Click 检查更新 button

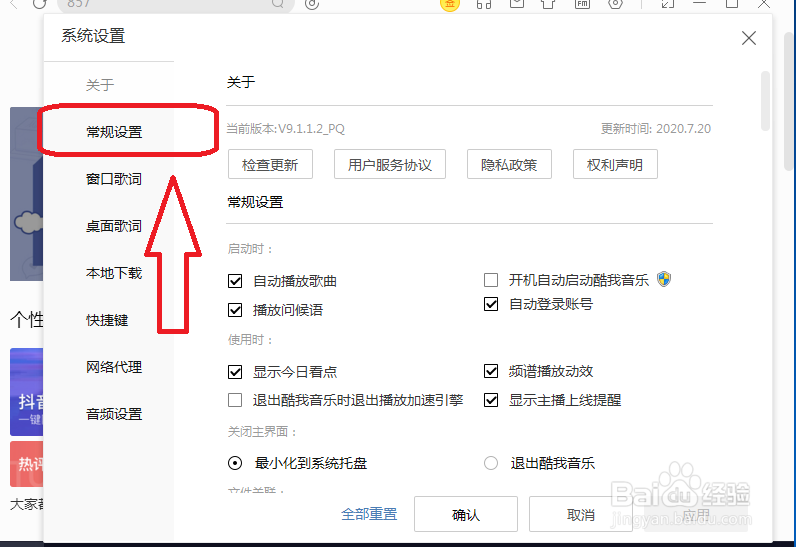pos(270,164)
